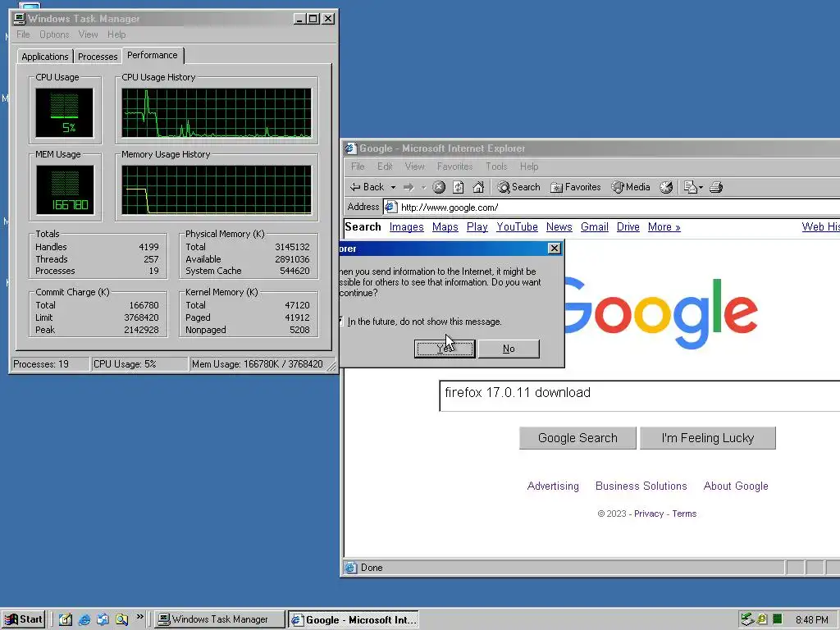840x630 pixels.
Task: Click Yes in the security dialog
Action: [x=445, y=349]
